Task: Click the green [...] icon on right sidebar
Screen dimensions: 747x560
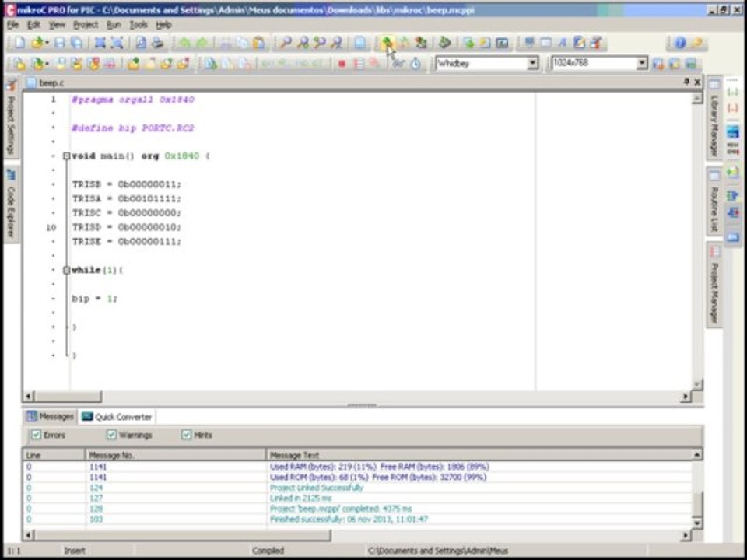Action: pyautogui.click(x=733, y=91)
